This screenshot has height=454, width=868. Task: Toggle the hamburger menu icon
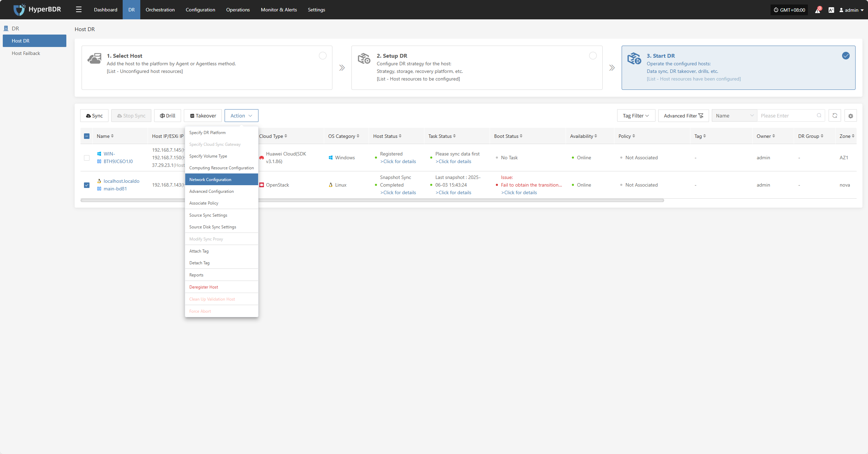pyautogui.click(x=79, y=10)
